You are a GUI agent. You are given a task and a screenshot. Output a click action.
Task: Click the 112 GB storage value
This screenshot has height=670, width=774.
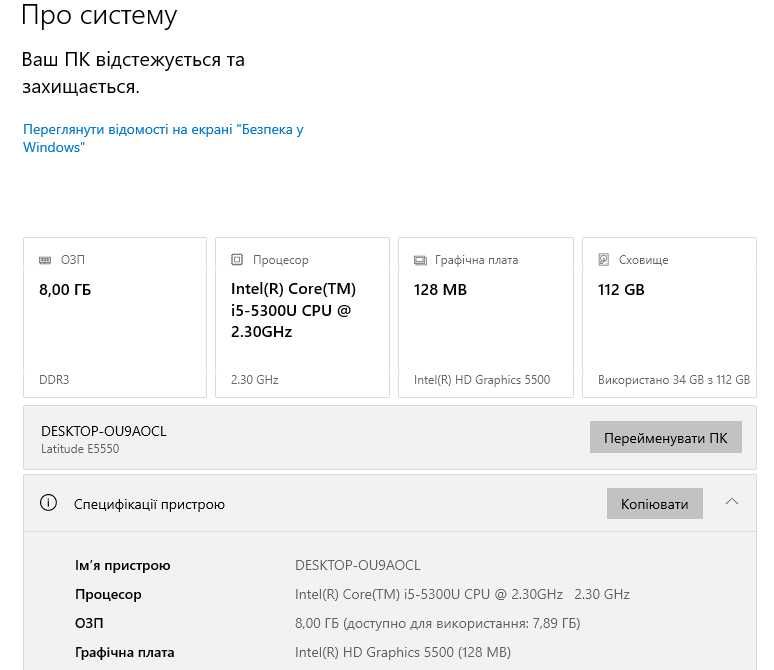pos(621,290)
